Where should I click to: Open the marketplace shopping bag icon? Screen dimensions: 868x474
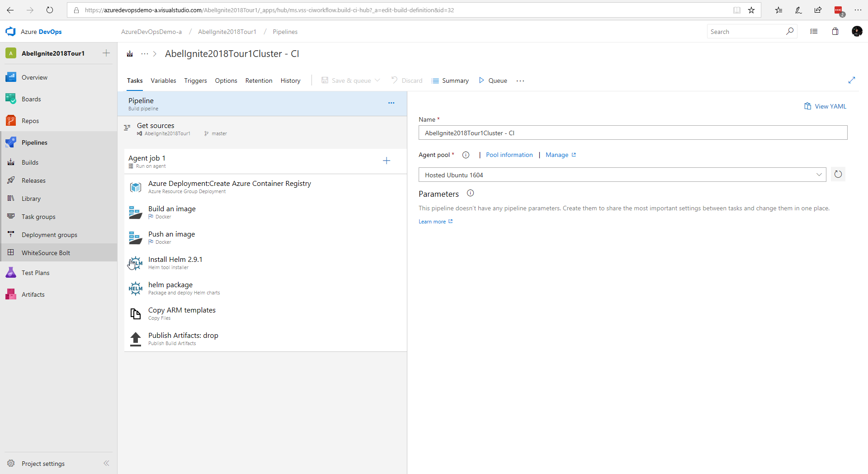click(835, 31)
